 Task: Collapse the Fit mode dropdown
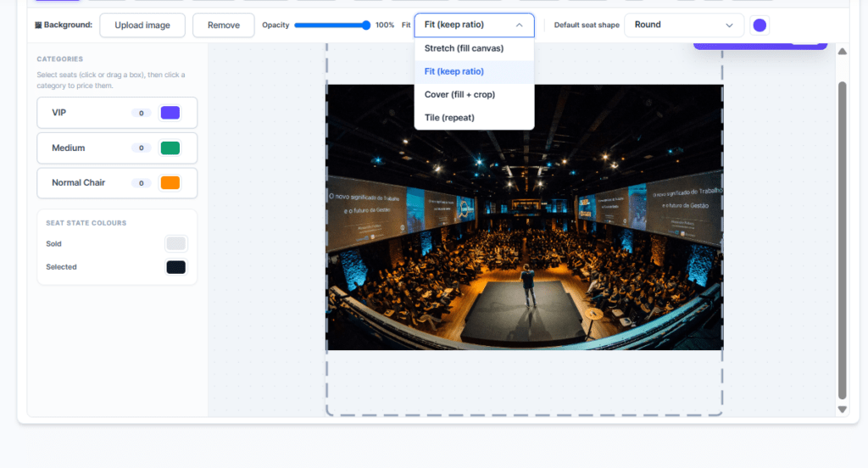click(x=474, y=25)
